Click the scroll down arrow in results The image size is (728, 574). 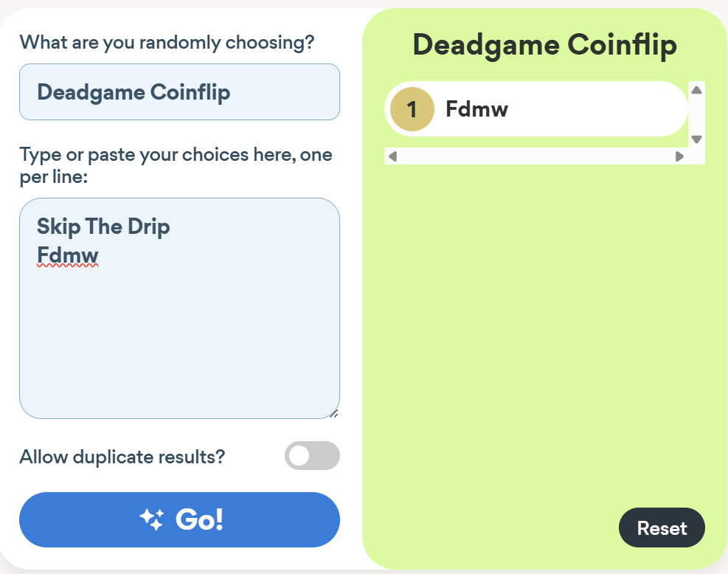click(696, 139)
